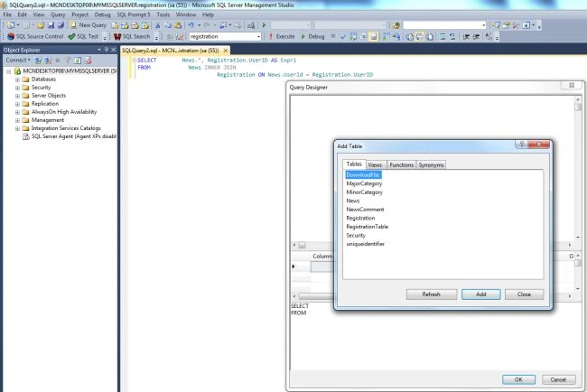Image resolution: width=587 pixels, height=392 pixels.
Task: Click the New Query toolbar button
Action: click(x=89, y=25)
